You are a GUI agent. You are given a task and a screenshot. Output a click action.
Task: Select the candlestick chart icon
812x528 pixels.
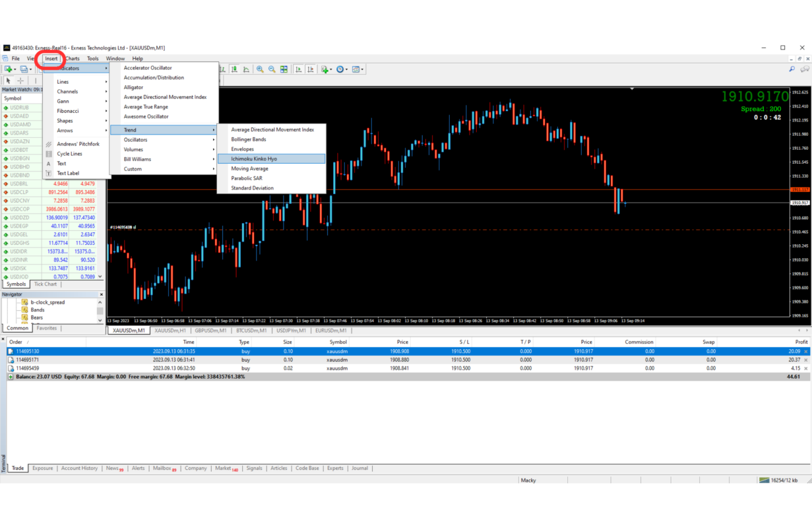[235, 69]
